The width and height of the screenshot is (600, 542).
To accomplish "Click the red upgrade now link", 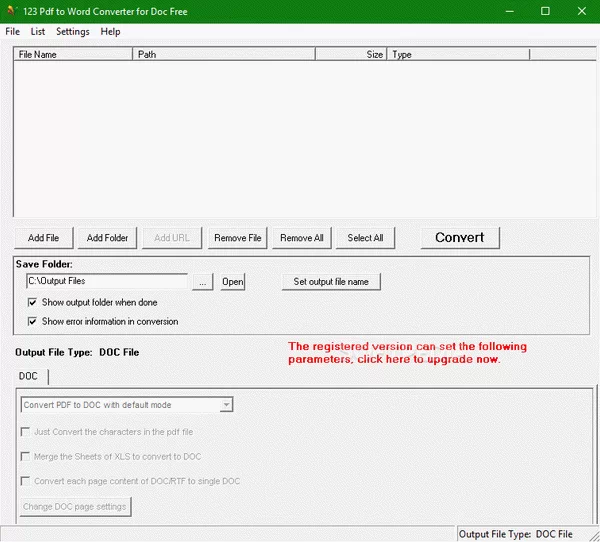I will (407, 353).
